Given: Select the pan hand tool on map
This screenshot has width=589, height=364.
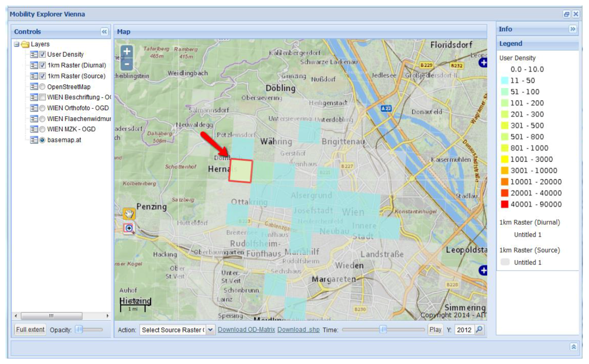Looking at the screenshot, I should pyautogui.click(x=129, y=214).
